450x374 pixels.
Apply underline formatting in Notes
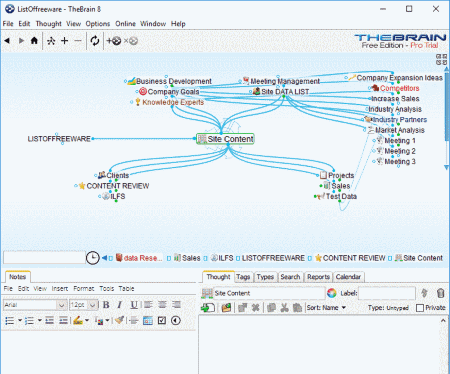point(134,305)
